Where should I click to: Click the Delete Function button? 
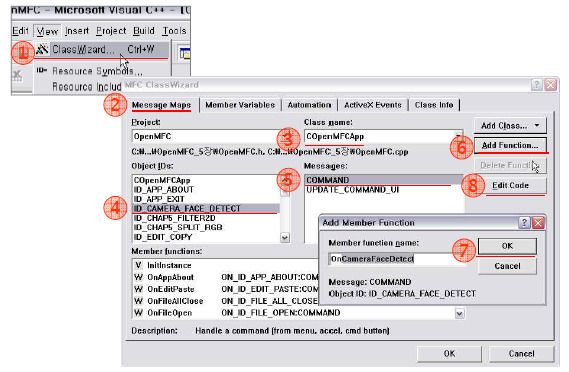click(x=510, y=165)
